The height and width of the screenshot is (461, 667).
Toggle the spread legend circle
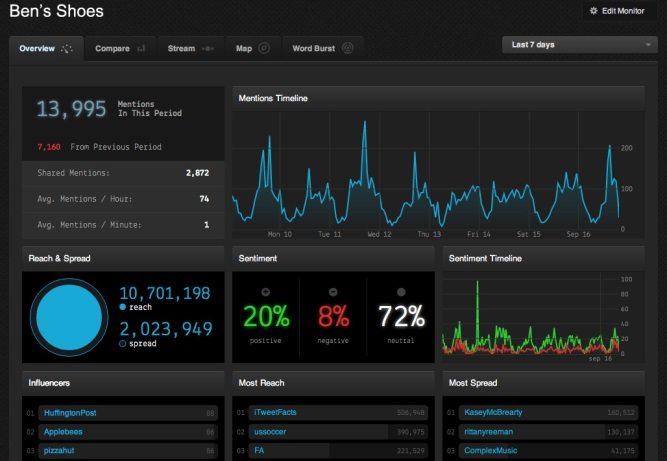(x=123, y=344)
